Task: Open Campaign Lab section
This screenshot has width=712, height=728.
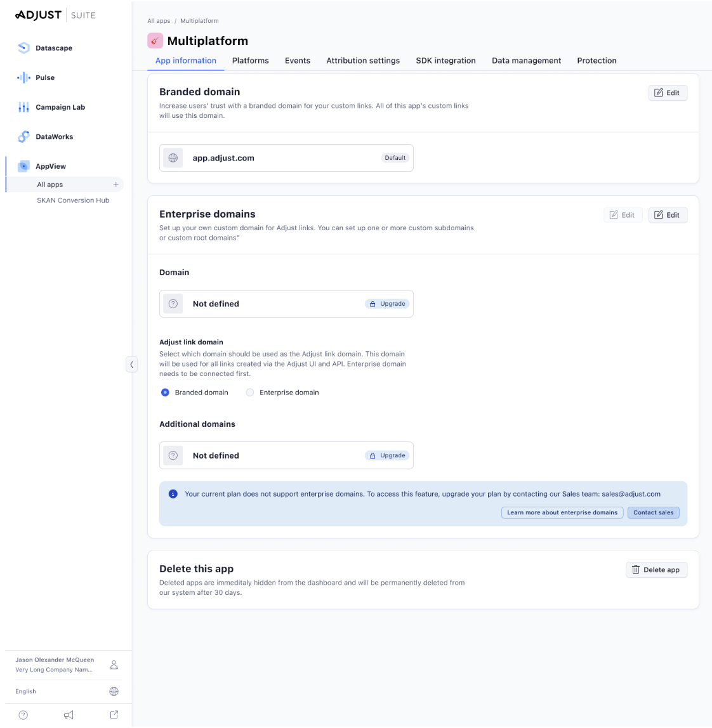Action: tap(51, 107)
